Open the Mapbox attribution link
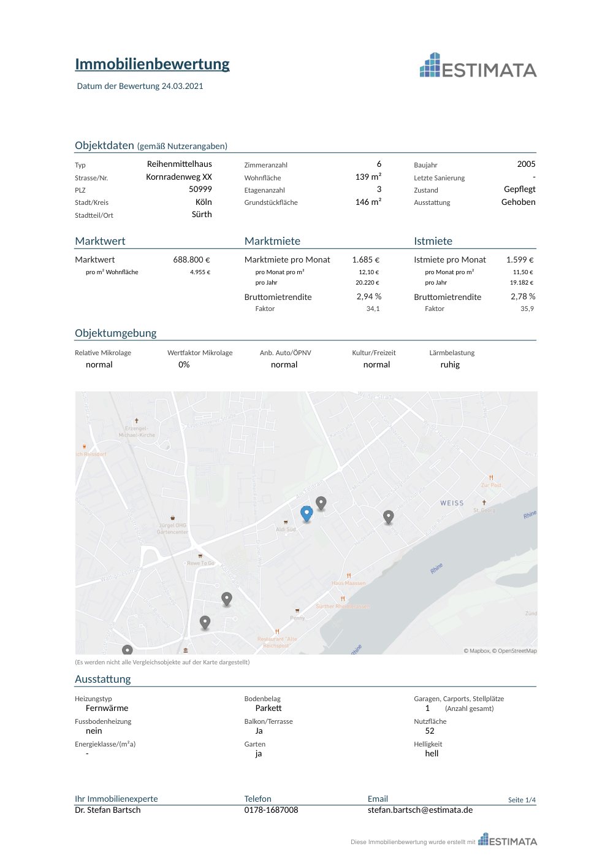Screen dimensions: 613x868 pos(476,651)
